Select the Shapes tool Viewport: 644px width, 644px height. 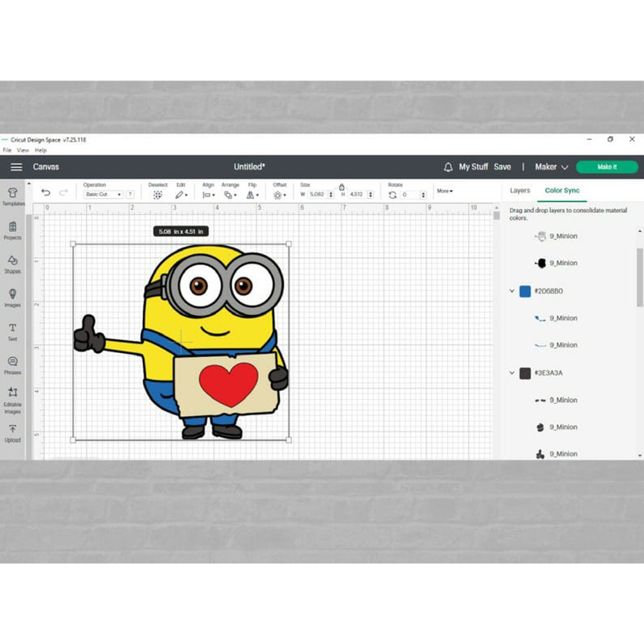click(12, 261)
